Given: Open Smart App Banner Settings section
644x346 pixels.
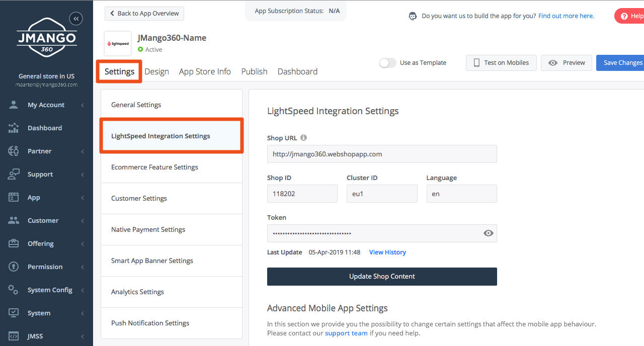Looking at the screenshot, I should tap(172, 261).
